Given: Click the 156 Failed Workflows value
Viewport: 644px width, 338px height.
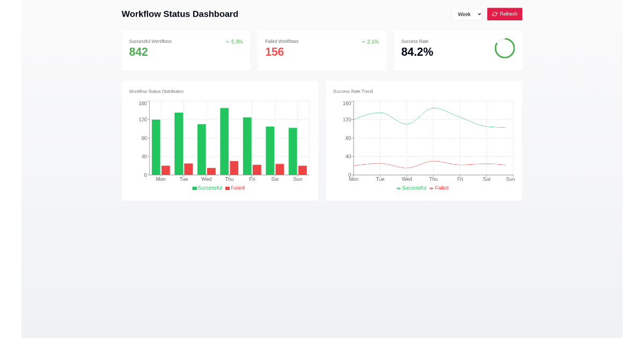Looking at the screenshot, I should [274, 52].
